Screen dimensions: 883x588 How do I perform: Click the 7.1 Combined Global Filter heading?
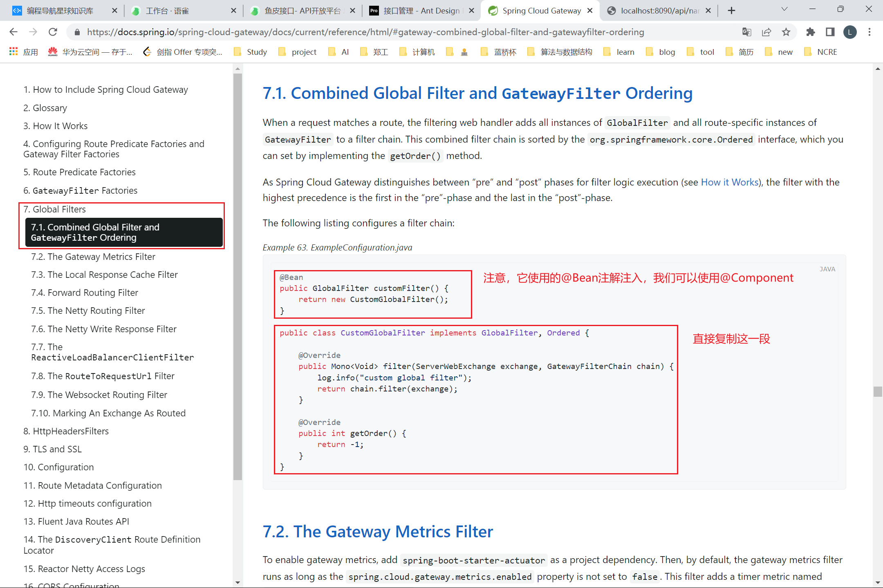477,93
